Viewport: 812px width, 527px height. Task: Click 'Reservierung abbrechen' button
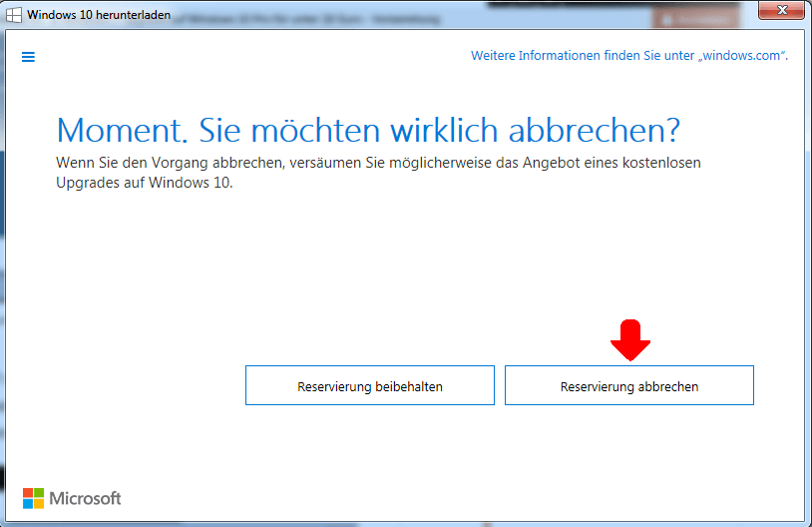629,385
